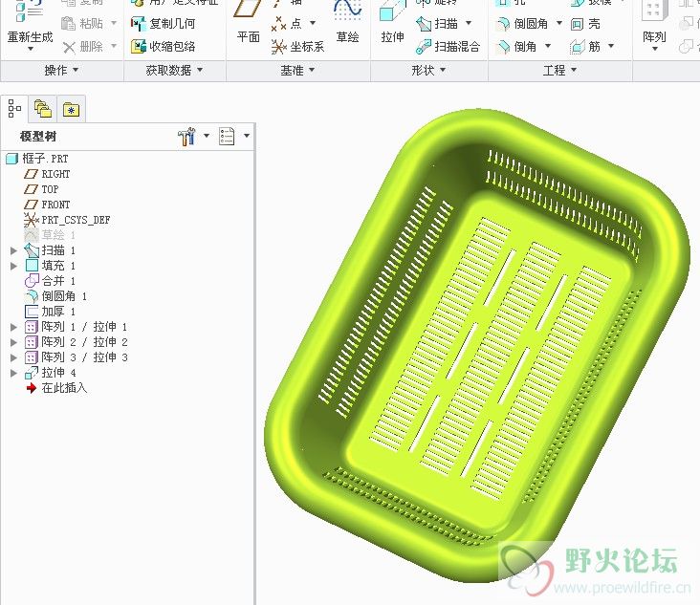Select the TOP datum plane
The width and height of the screenshot is (700, 605).
point(41,189)
